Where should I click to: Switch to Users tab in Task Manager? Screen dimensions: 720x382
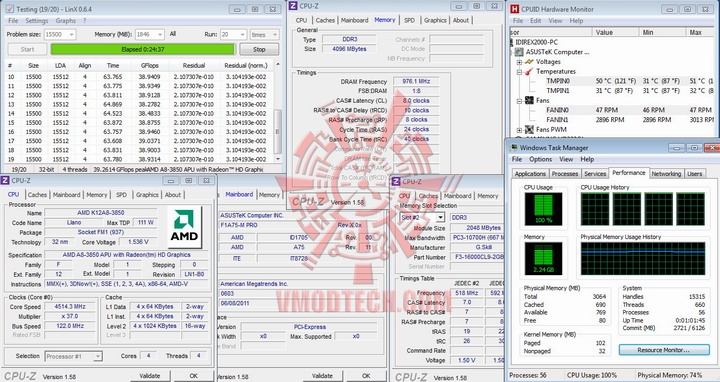click(694, 174)
